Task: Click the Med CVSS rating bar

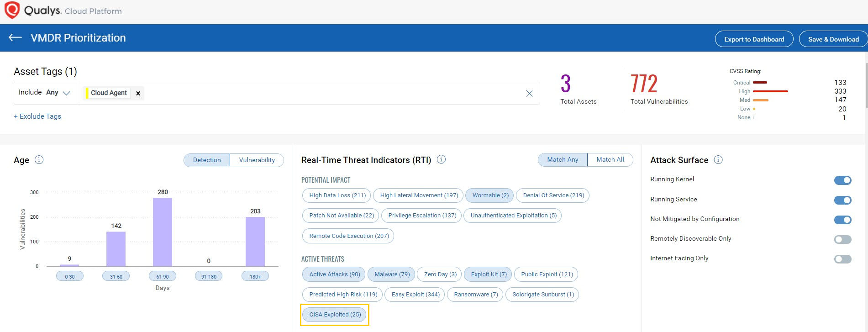Action: 761,100
